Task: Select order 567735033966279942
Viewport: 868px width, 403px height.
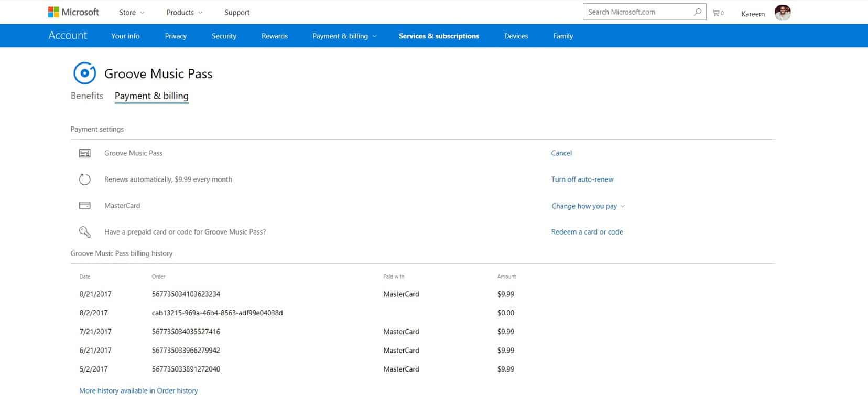Action: coord(186,351)
